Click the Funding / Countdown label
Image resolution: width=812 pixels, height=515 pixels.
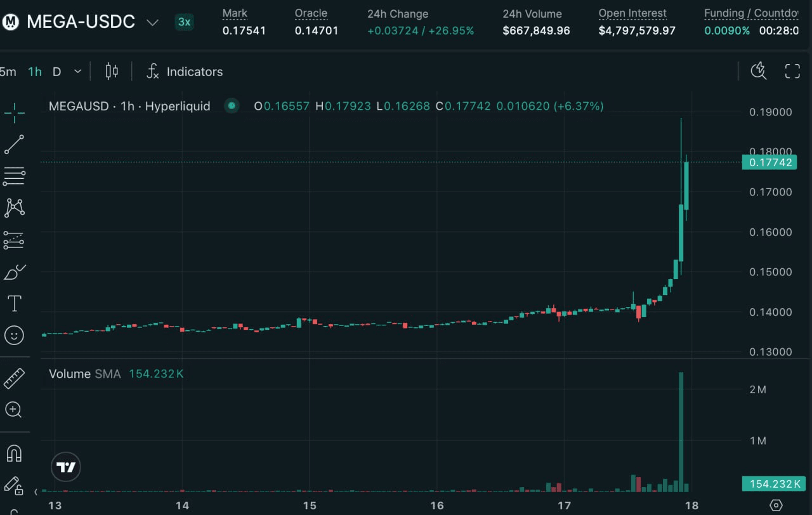(752, 13)
